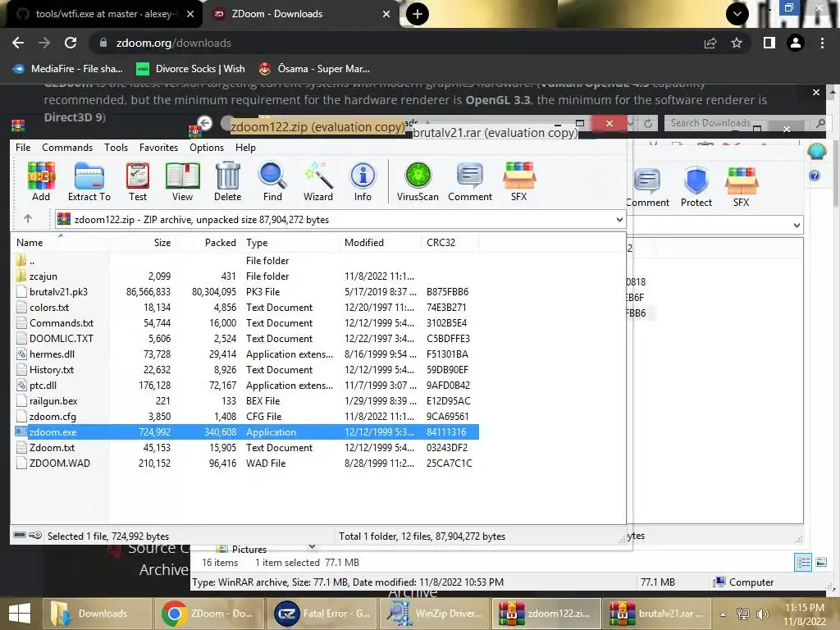The image size is (840, 630).
Task: Open the Commands menu
Action: coord(67,148)
